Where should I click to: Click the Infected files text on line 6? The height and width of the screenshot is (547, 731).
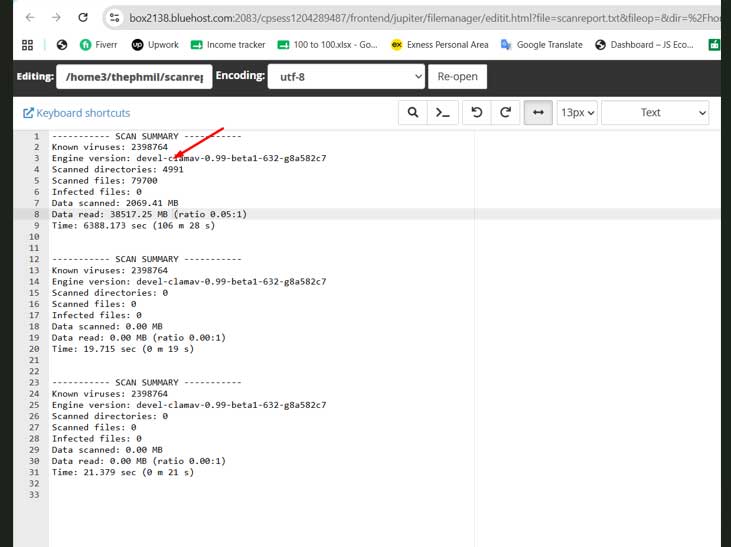pos(97,192)
